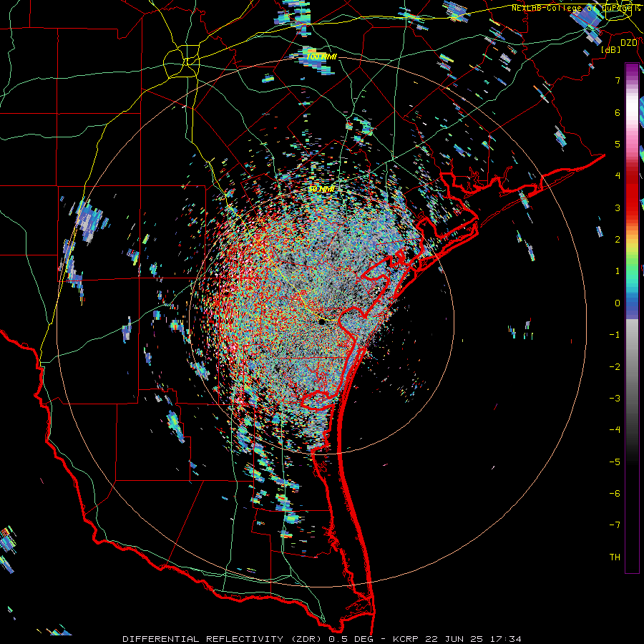Click the "-4" value on the color scale
The width and height of the screenshot is (644, 644).
point(615,430)
